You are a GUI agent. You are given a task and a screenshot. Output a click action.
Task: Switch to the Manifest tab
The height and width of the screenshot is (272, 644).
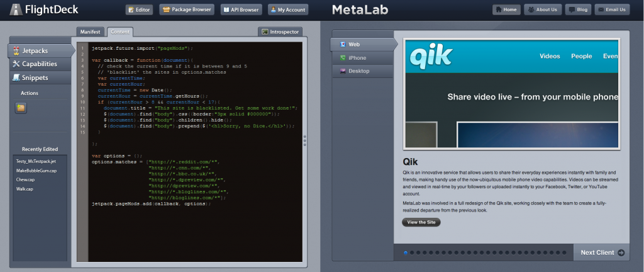91,31
